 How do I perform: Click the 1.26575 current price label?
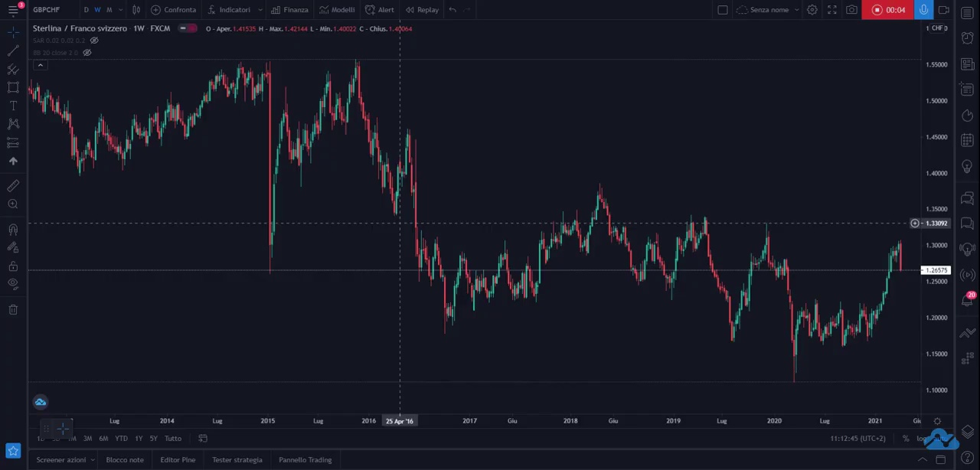point(937,270)
